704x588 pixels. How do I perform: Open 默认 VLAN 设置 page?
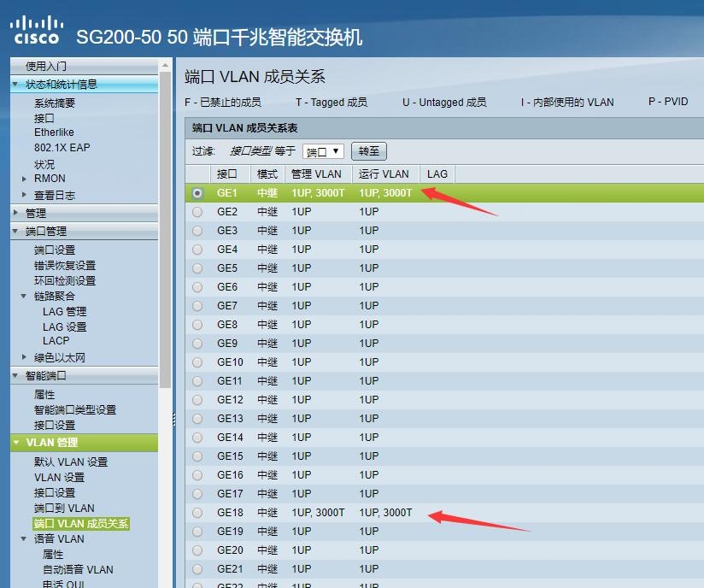[x=71, y=462]
